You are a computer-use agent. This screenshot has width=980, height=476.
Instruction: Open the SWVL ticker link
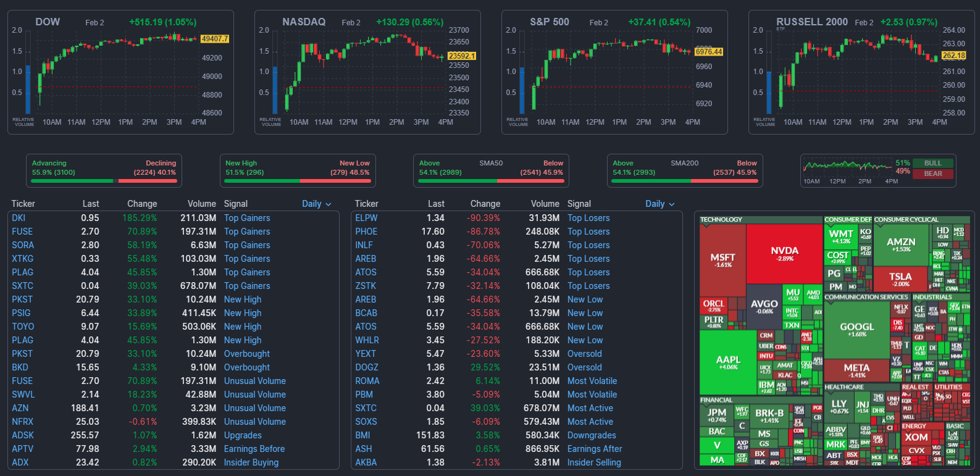23,395
